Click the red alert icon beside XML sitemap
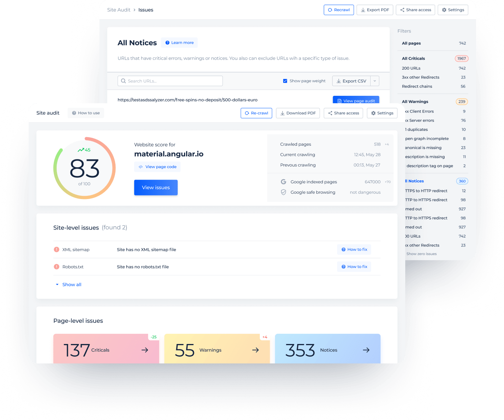Screen dimensions: 504x420 56,250
